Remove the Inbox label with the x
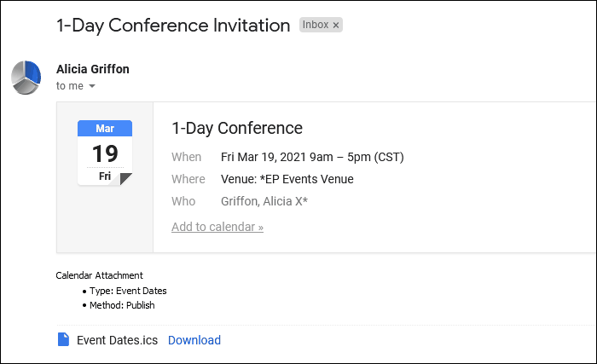This screenshot has height=364, width=597. tap(336, 25)
